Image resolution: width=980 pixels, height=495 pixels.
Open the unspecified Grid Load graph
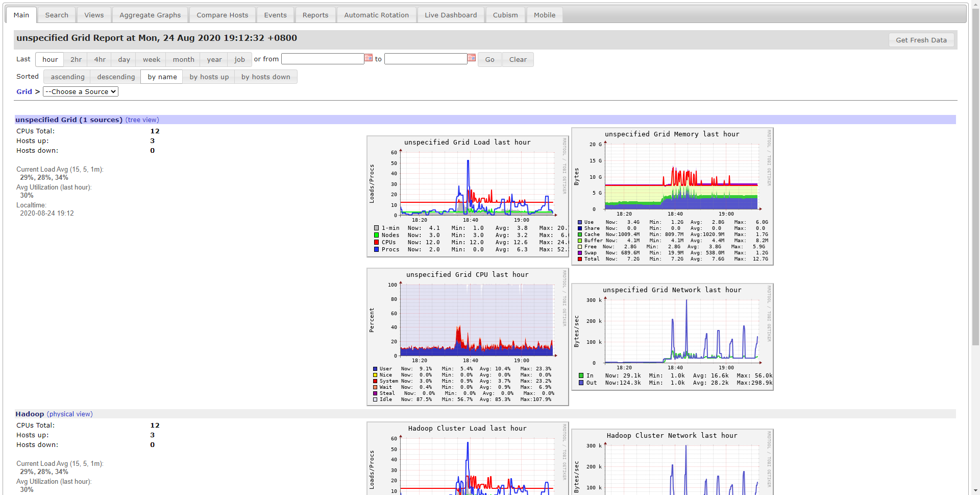(x=468, y=197)
